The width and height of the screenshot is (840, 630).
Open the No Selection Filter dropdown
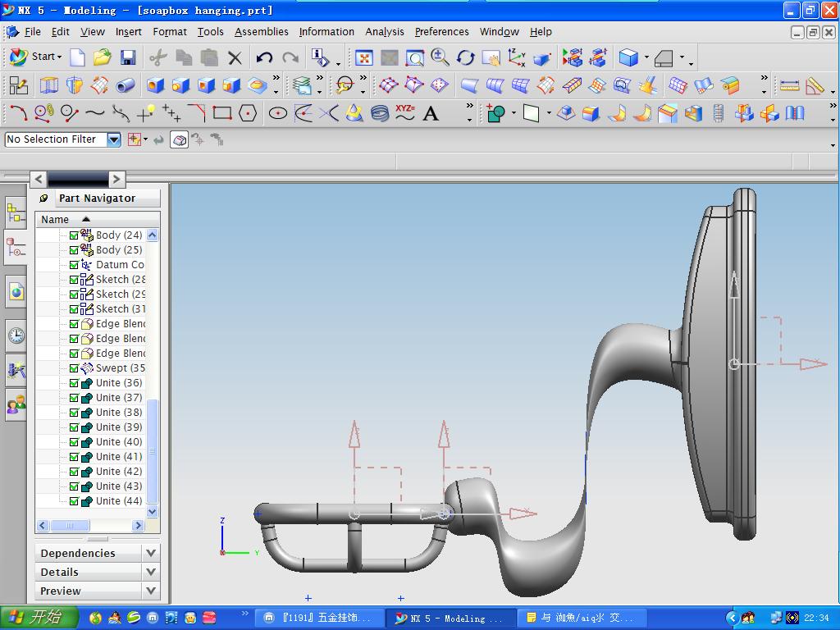113,139
